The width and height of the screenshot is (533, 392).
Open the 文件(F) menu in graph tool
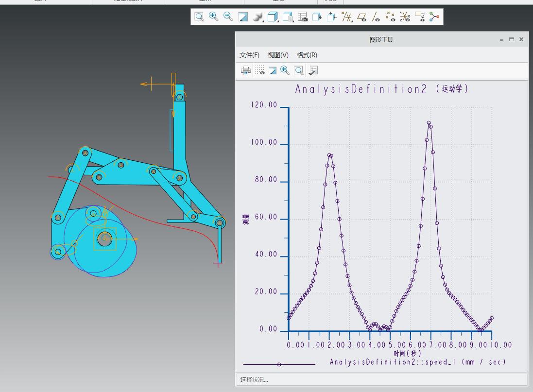pyautogui.click(x=249, y=55)
